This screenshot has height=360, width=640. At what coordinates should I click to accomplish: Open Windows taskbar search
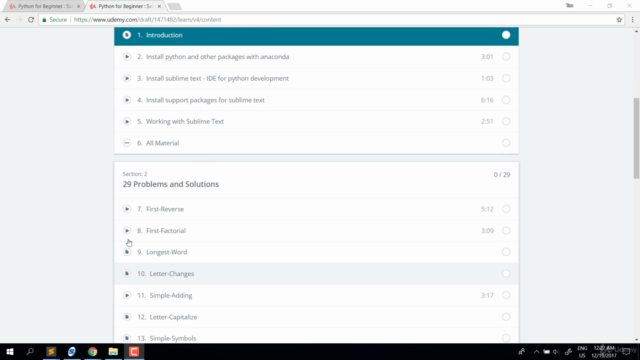[x=30, y=351]
